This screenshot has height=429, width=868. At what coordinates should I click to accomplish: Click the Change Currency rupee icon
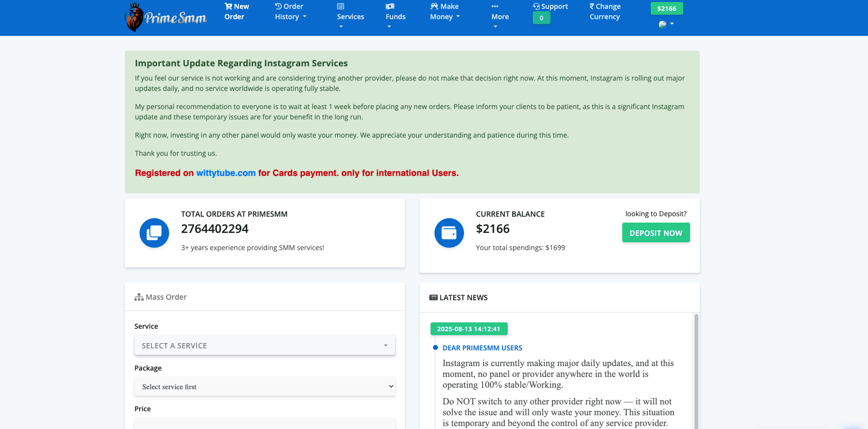pos(592,6)
